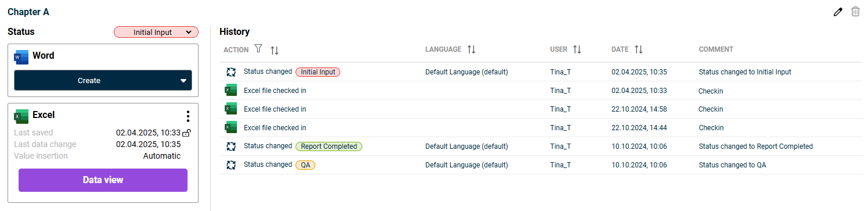Click the 'Automatic' value insertion value
The image size is (868, 211).
[162, 156]
